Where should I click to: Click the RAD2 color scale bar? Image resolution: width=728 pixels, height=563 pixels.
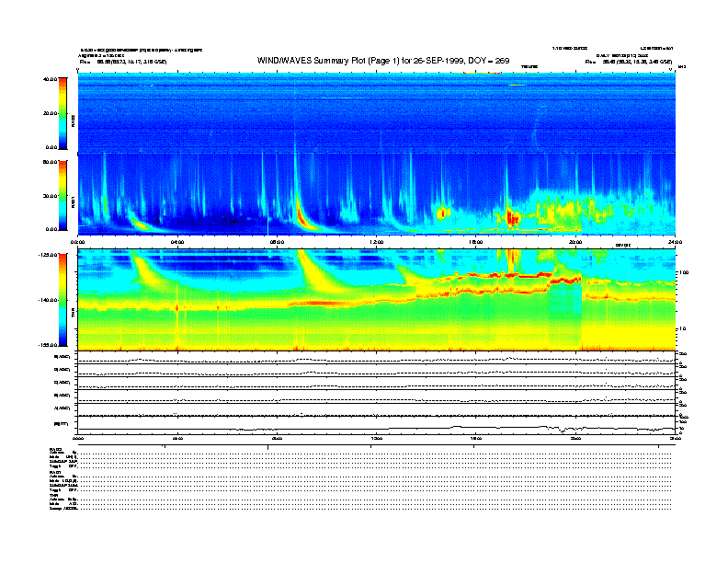point(63,113)
